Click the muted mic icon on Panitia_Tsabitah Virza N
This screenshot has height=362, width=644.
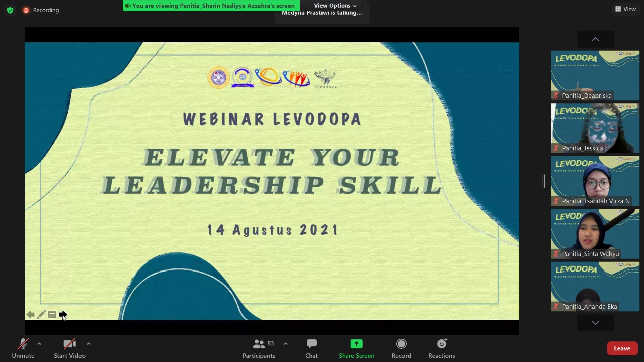pyautogui.click(x=556, y=201)
